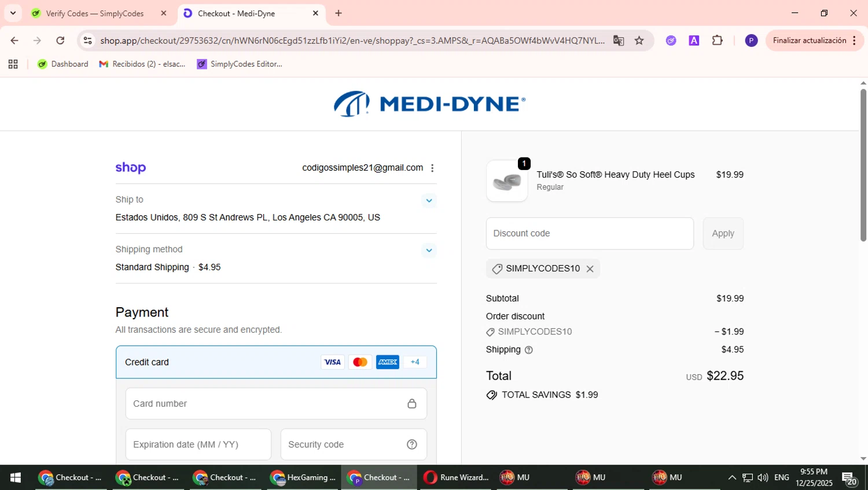868x490 pixels.
Task: Open the purple A extension icon
Action: coord(694,40)
